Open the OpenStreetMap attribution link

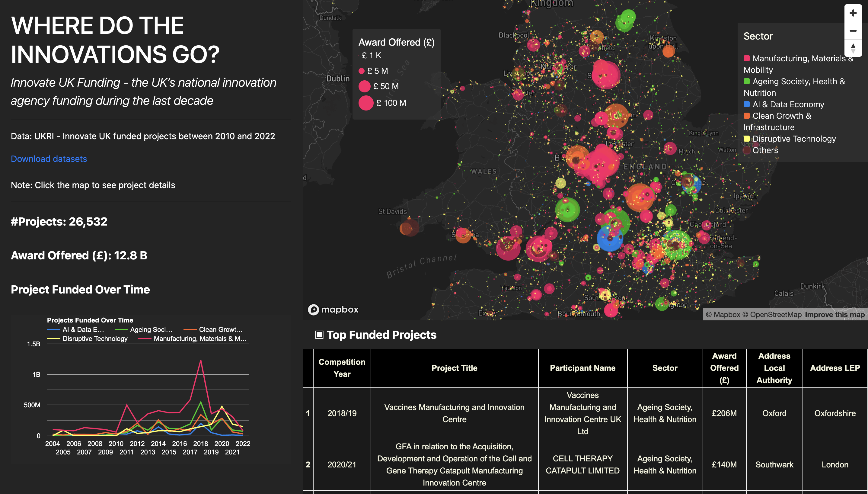(772, 315)
